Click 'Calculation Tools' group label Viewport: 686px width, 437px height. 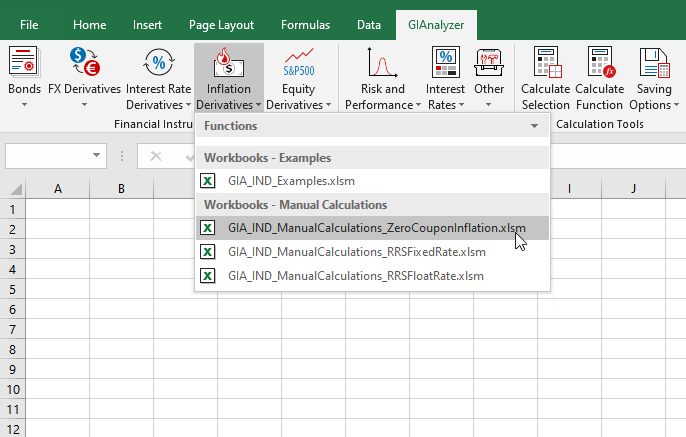pos(600,124)
